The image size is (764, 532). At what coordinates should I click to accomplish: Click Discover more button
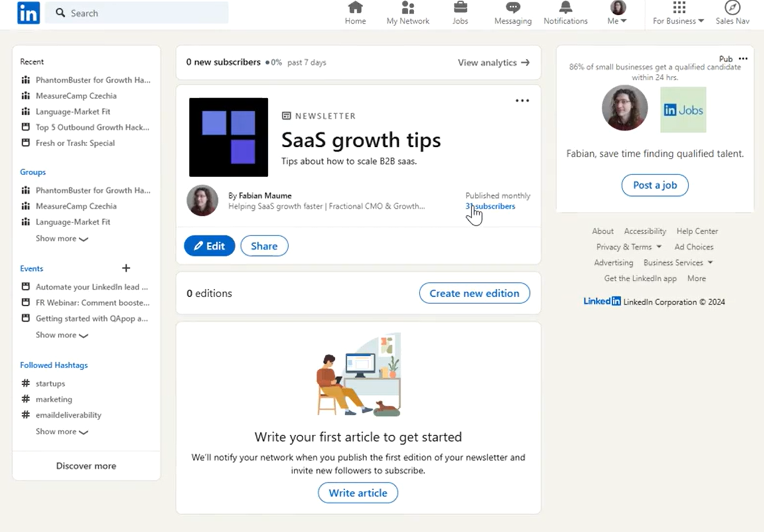pos(86,466)
